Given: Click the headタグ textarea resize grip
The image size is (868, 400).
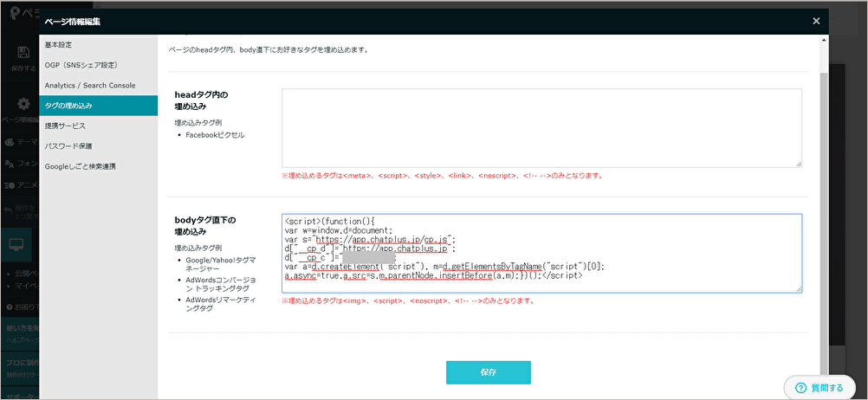Looking at the screenshot, I should coord(799,165).
